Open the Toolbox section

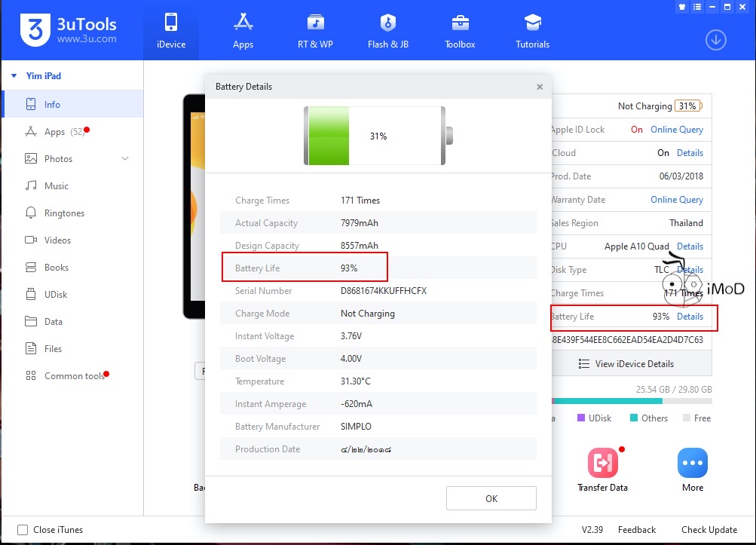tap(460, 30)
